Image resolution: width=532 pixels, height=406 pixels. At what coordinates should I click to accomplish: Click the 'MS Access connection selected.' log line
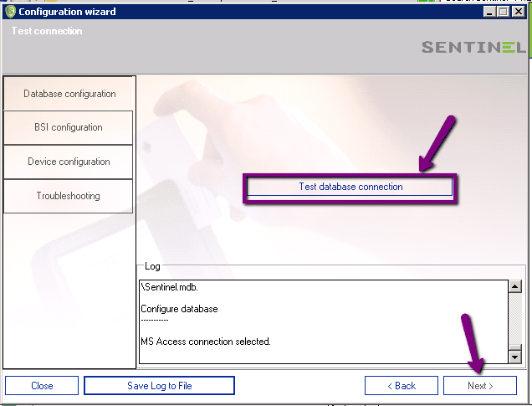tap(206, 342)
